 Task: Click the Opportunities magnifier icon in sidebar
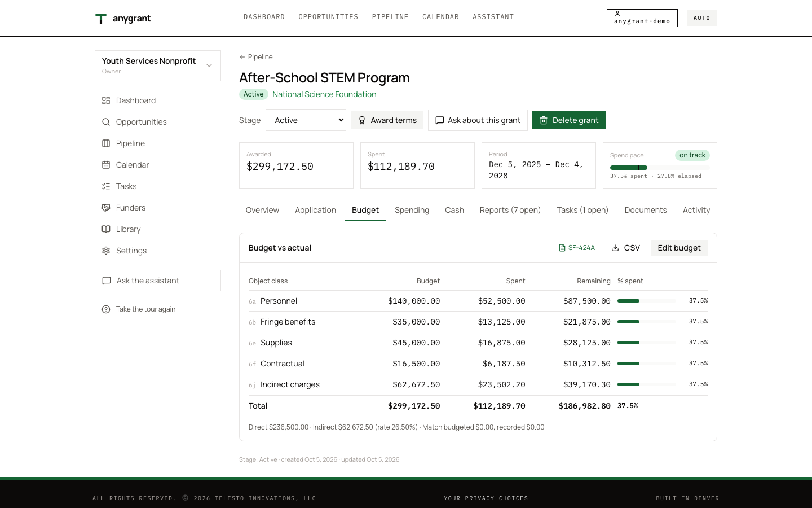coord(106,122)
